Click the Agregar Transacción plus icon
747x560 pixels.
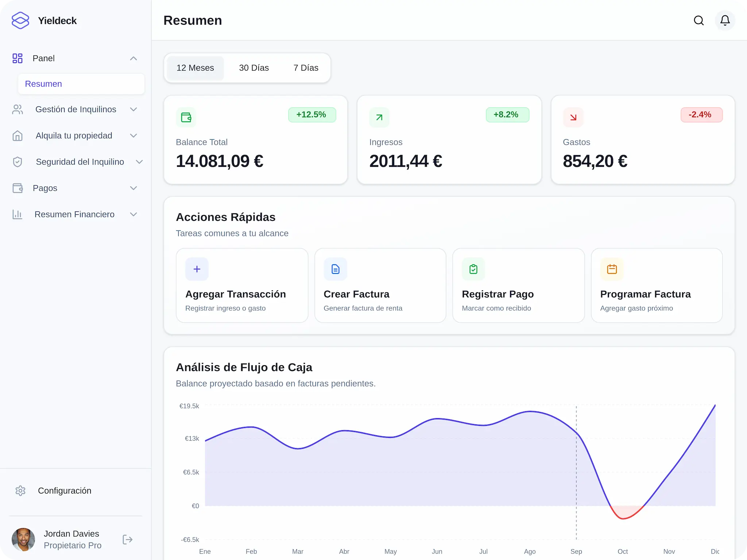[x=197, y=269]
